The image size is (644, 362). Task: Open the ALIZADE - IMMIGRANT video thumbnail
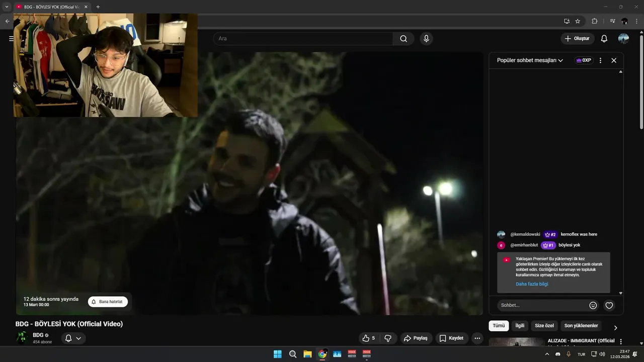pos(516,342)
